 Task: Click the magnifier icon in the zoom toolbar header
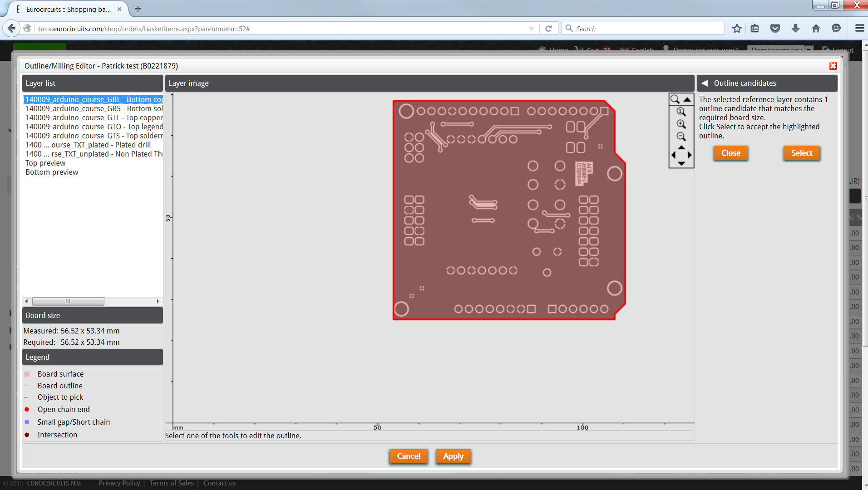(675, 99)
